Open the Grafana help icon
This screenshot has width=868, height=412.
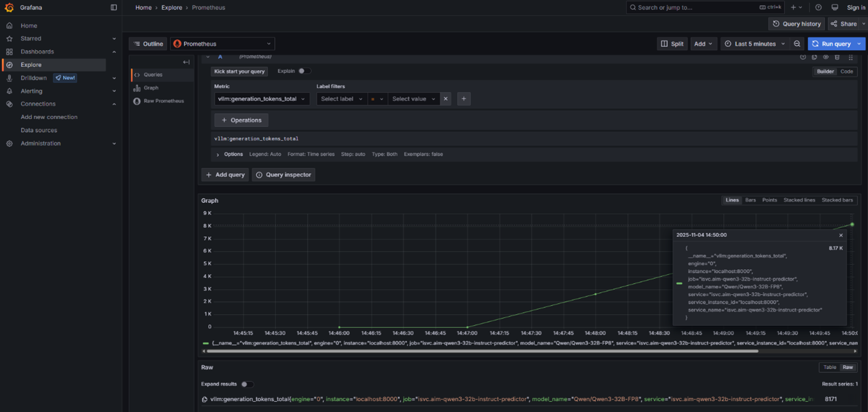[818, 7]
